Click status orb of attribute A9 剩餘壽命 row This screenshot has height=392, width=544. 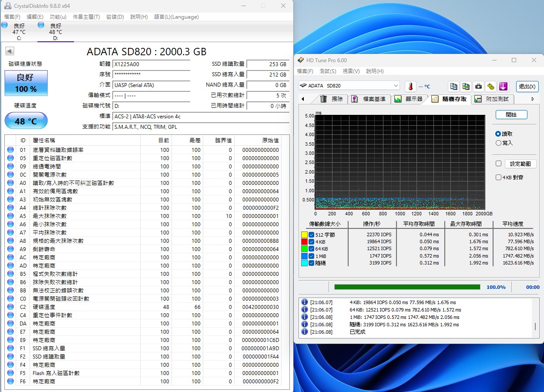(x=10, y=249)
